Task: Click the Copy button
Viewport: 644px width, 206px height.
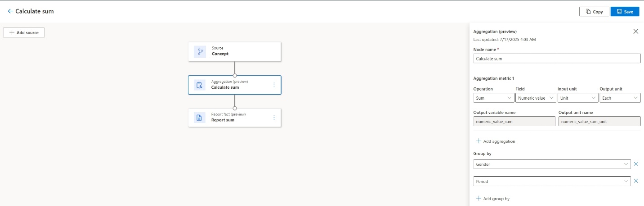Action: click(594, 12)
